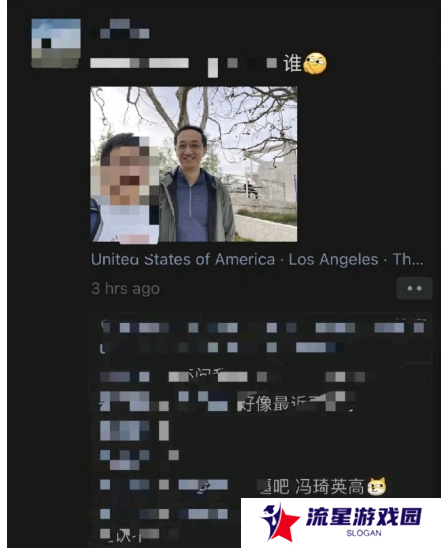The width and height of the screenshot is (441, 548).
Task: Tap the smiling man wearing glasses in photo
Action: 194,182
